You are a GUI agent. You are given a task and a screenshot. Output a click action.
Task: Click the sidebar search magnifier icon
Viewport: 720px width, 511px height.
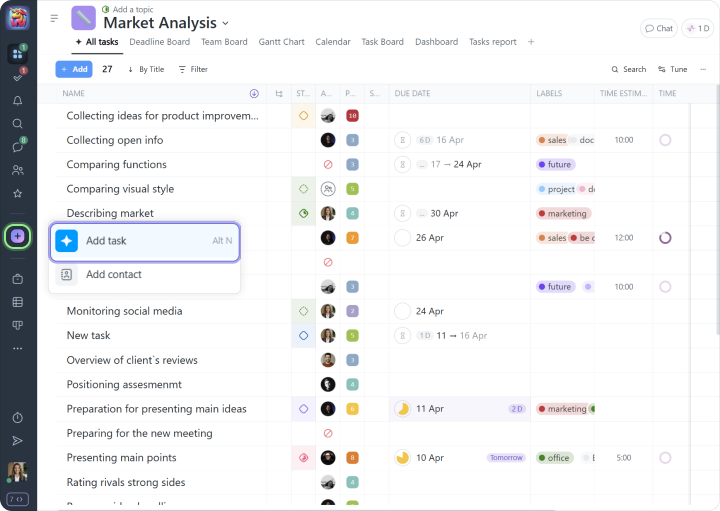[17, 124]
